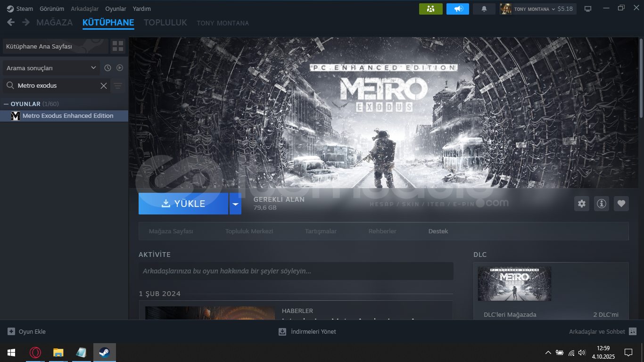
Task: Switch to grid view in library
Action: point(118,46)
